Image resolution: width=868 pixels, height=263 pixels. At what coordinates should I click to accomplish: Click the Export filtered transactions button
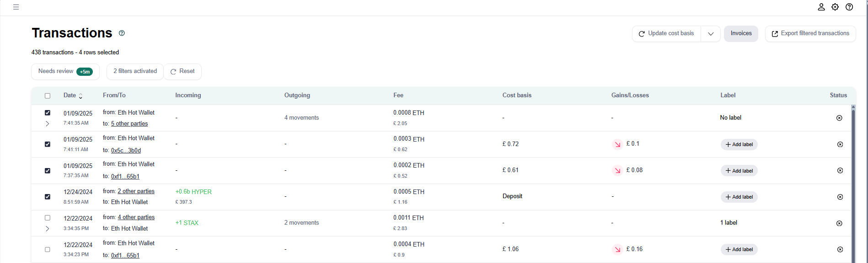(810, 34)
